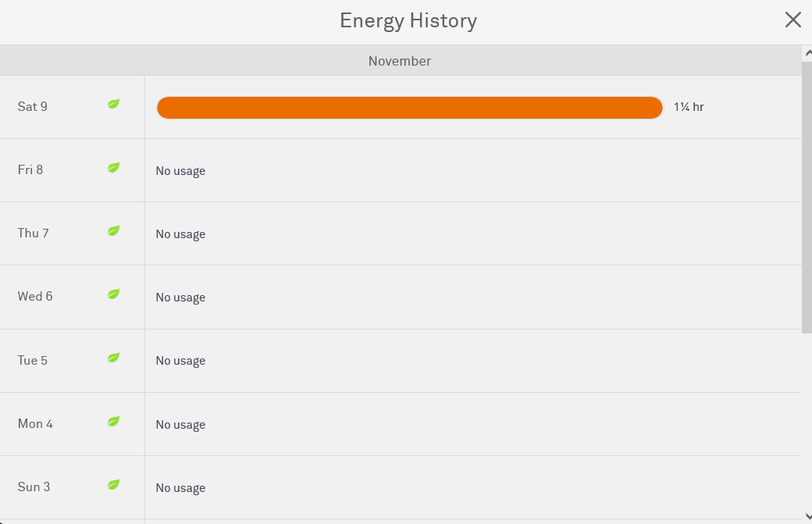This screenshot has height=524, width=812.
Task: Click the green leaf icon for Sun 3
Action: tap(113, 484)
